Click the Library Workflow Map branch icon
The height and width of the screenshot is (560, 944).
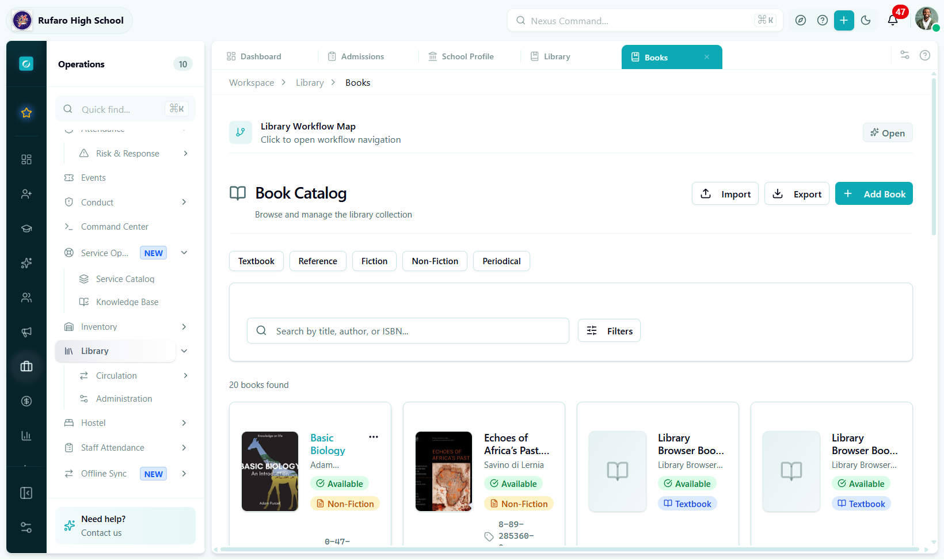241,132
